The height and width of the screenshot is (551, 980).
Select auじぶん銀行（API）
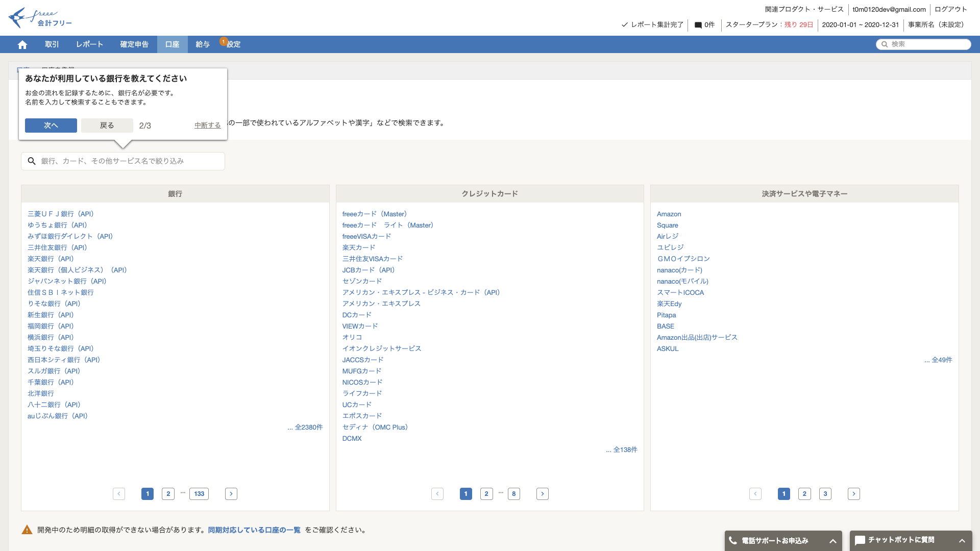click(58, 416)
